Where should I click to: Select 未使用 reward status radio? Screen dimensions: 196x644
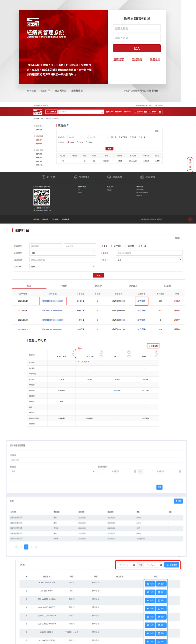(68, 142)
